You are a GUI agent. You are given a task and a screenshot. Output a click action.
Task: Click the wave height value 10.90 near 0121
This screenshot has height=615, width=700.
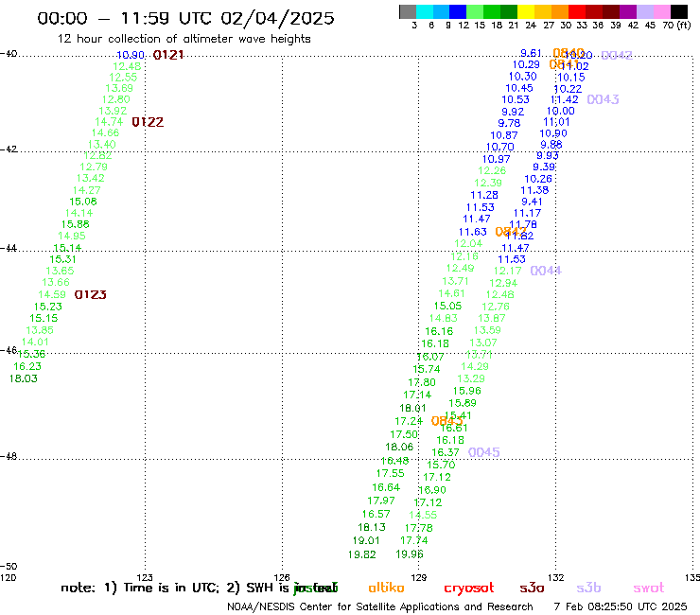tap(131, 55)
